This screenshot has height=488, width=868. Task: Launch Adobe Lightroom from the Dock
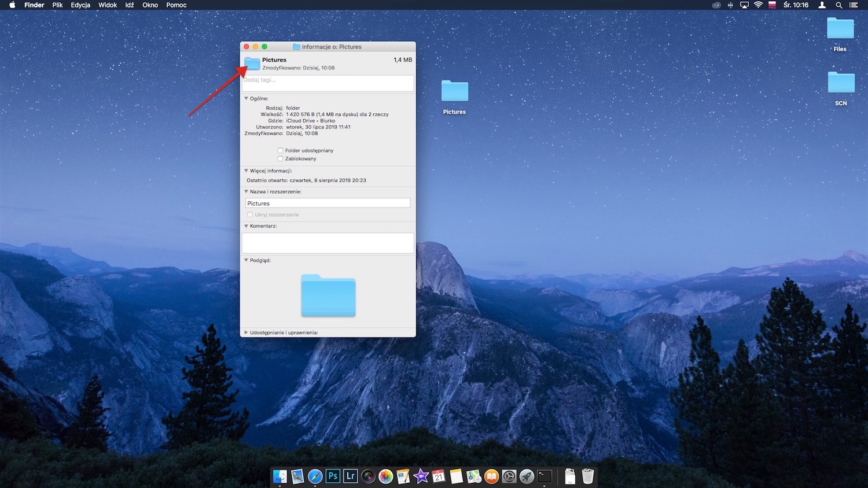tap(350, 476)
